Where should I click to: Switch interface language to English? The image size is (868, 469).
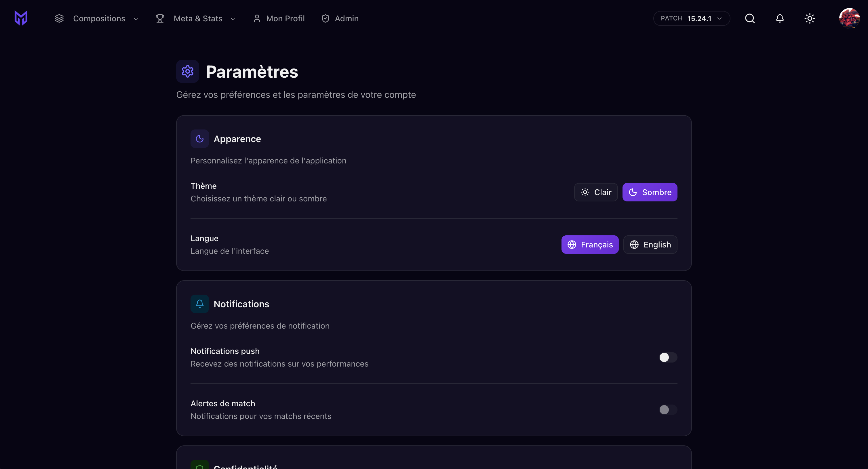(x=650, y=245)
